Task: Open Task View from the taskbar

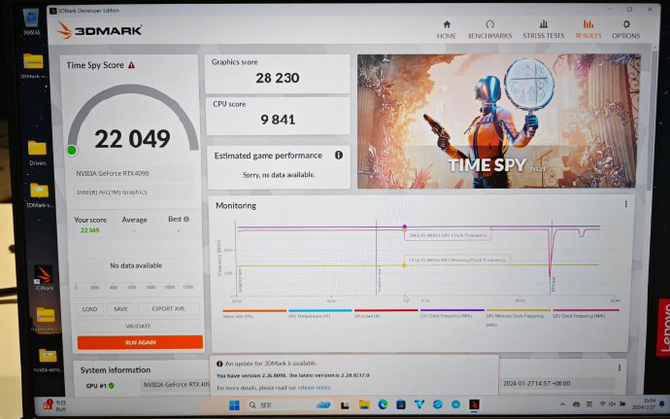Action: click(x=344, y=405)
